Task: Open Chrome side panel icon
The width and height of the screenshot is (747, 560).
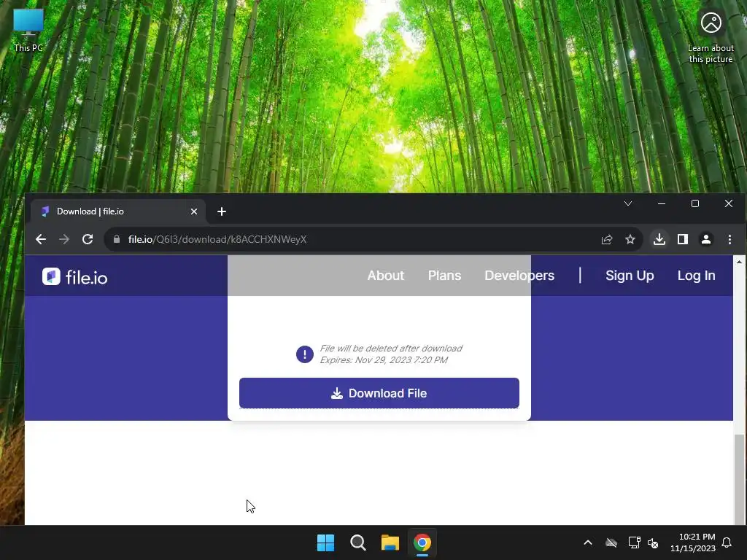Action: pyautogui.click(x=683, y=239)
